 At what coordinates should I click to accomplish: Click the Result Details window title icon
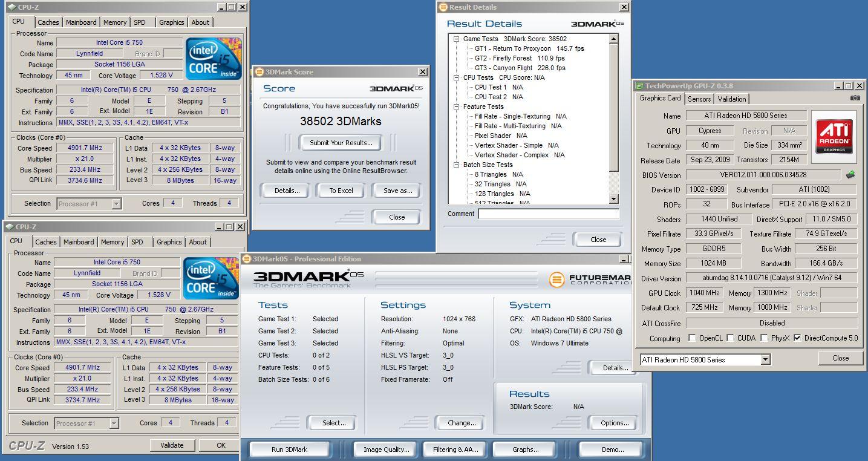click(x=443, y=7)
